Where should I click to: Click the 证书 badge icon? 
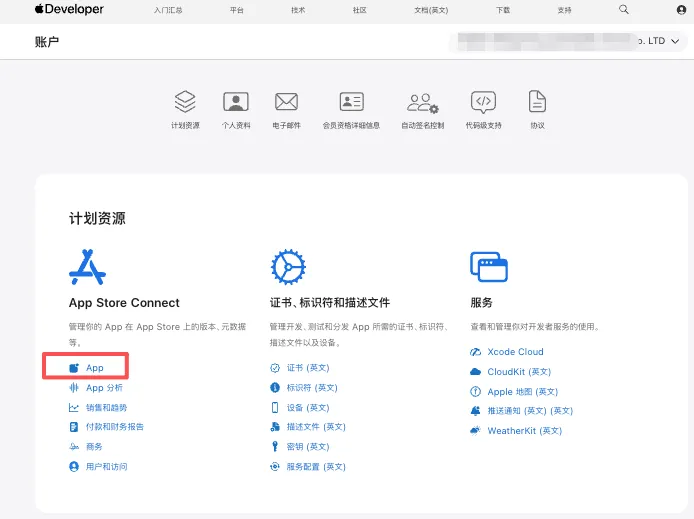(275, 368)
